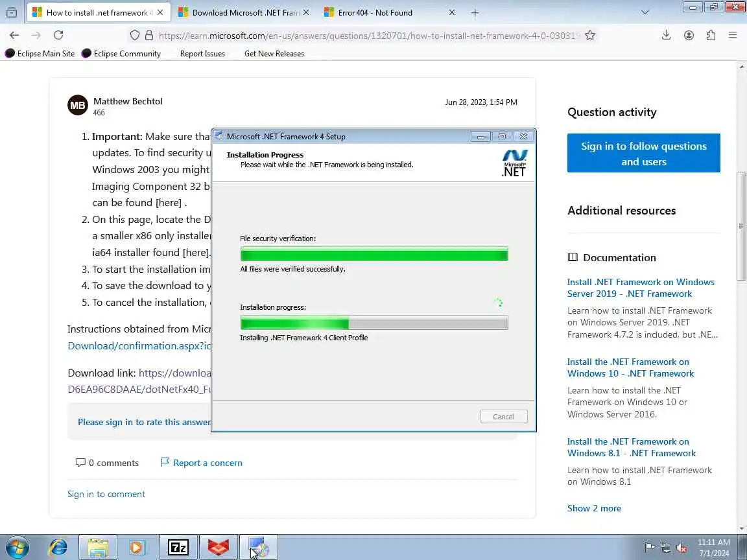Click the site security padlock icon
This screenshot has width=747, height=560.
(149, 35)
